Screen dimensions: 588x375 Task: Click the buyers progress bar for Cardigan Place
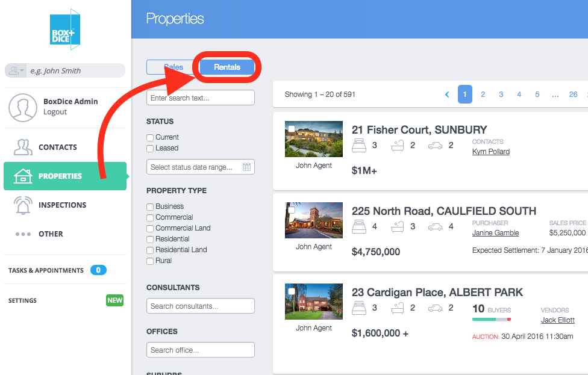coord(492,320)
